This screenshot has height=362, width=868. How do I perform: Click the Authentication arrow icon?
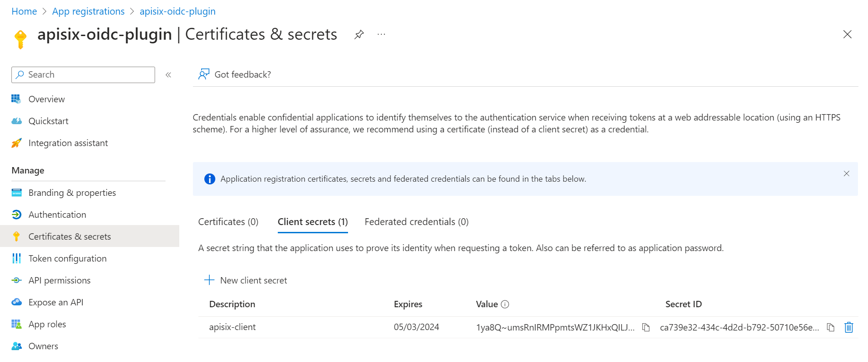coord(16,215)
